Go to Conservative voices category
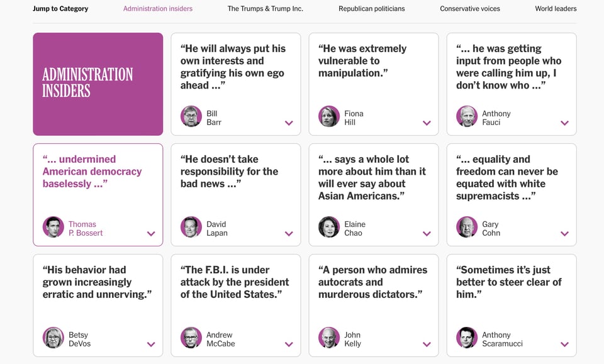This screenshot has height=364, width=604. pos(470,9)
